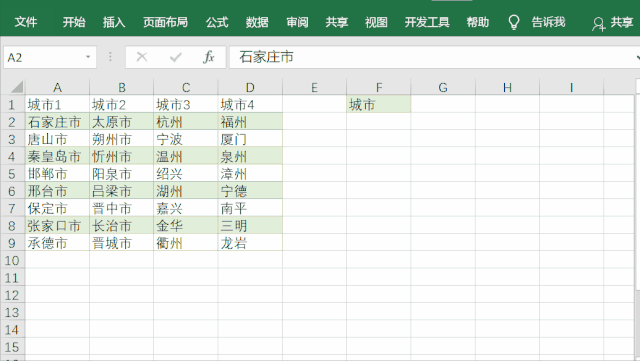Open the 共享 ribbon tab
Image resolution: width=640 pixels, height=361 pixels.
(337, 22)
